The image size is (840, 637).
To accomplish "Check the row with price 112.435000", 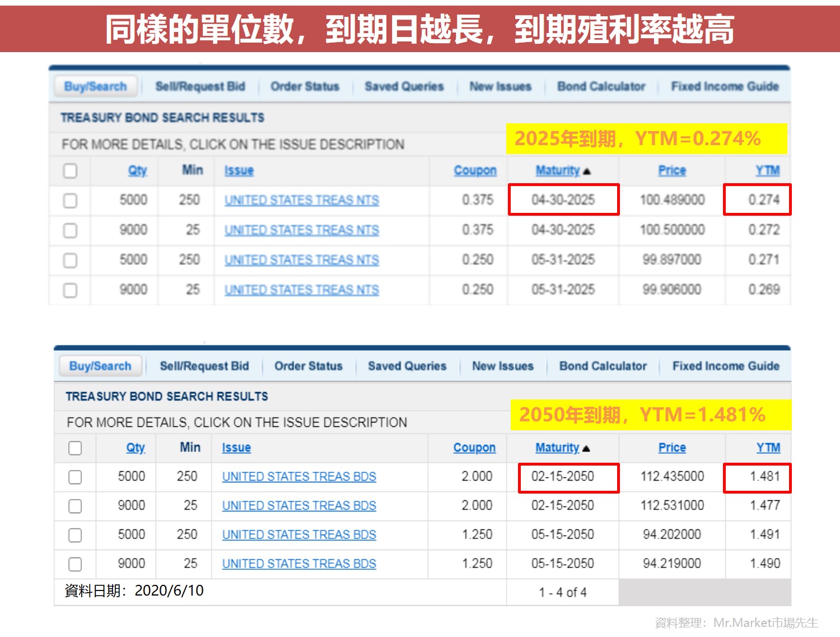I will (x=75, y=477).
